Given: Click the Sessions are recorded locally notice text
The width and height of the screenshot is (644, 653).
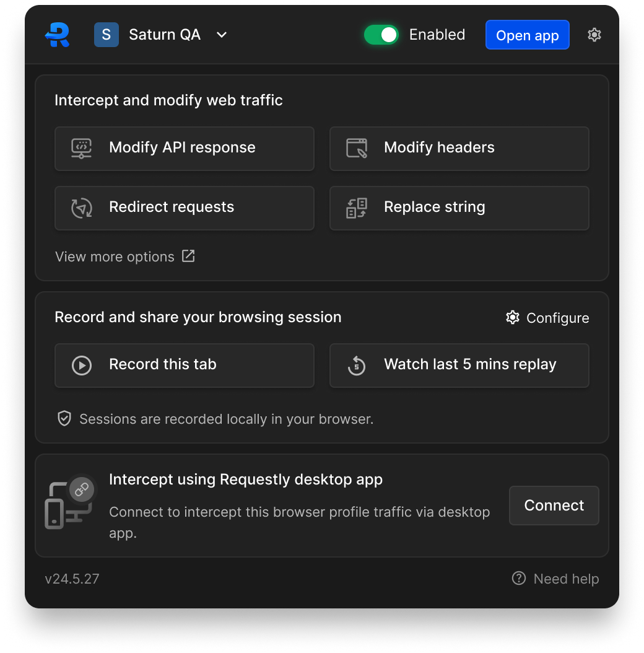Looking at the screenshot, I should click(227, 419).
